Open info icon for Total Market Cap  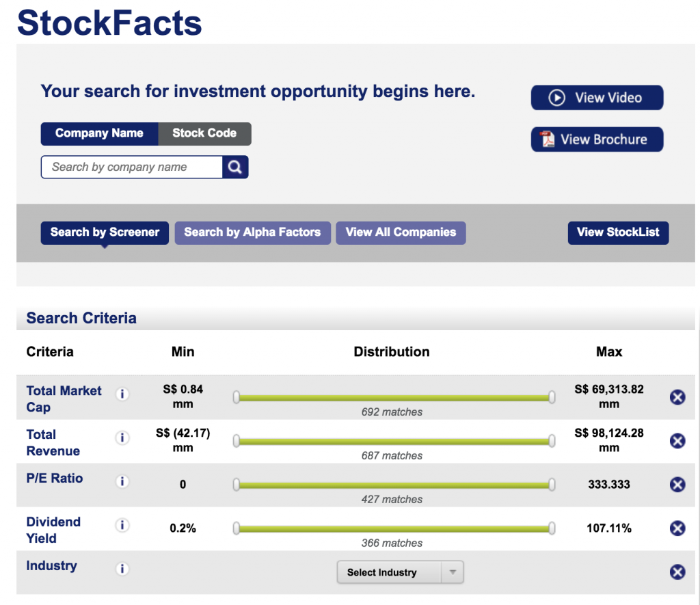[122, 394]
